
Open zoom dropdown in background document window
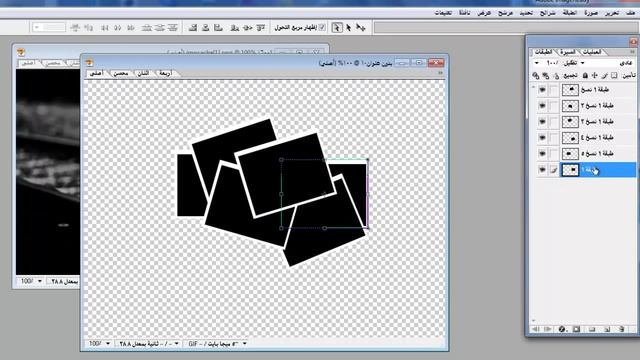click(40, 281)
